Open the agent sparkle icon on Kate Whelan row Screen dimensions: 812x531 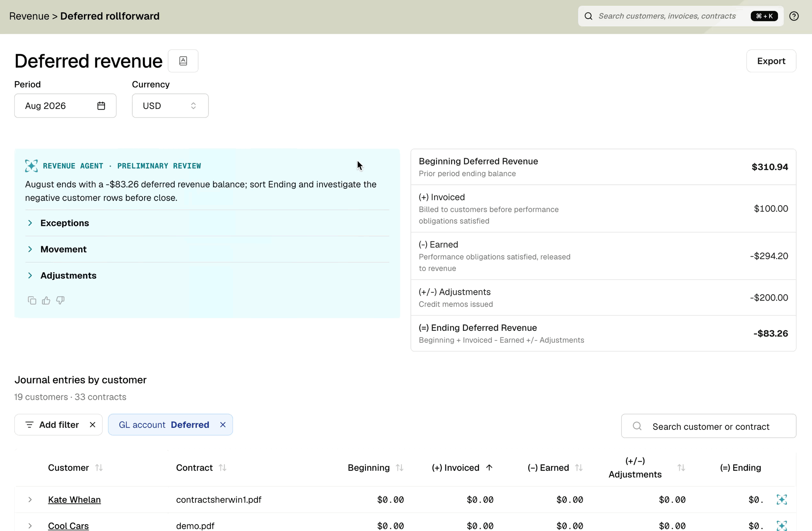[782, 499]
